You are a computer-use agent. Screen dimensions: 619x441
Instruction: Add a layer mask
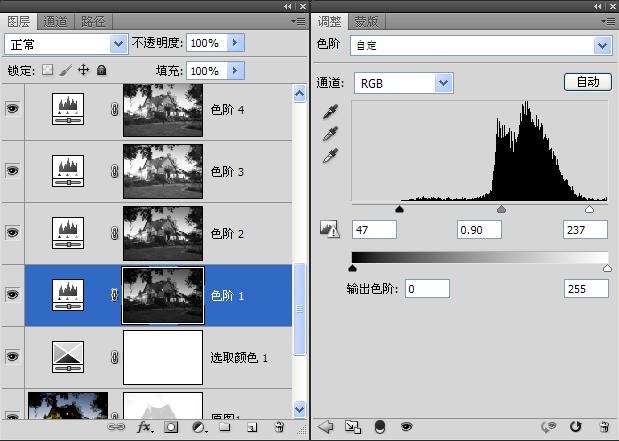point(171,427)
